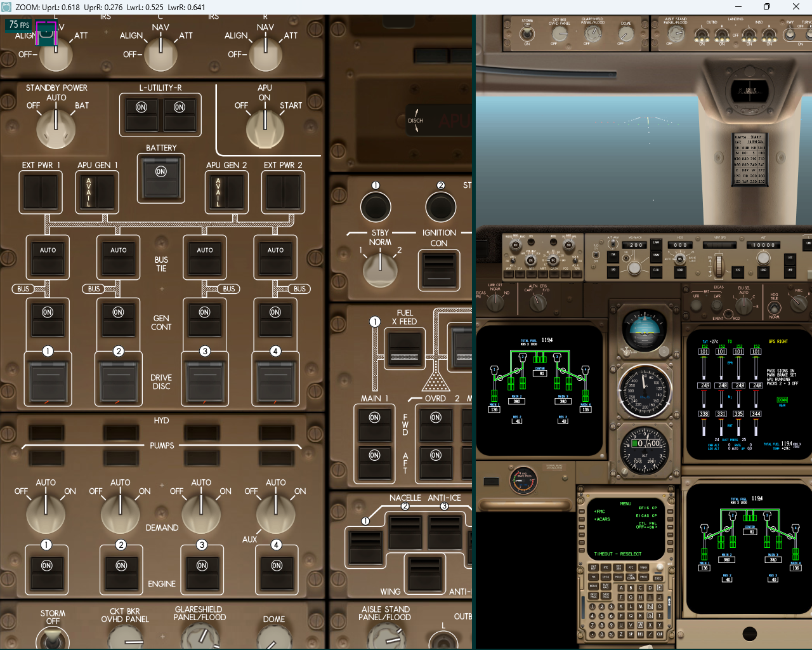Image resolution: width=812 pixels, height=650 pixels.
Task: Turn HYD DEMAND pump 4 selector knob
Action: 276,513
